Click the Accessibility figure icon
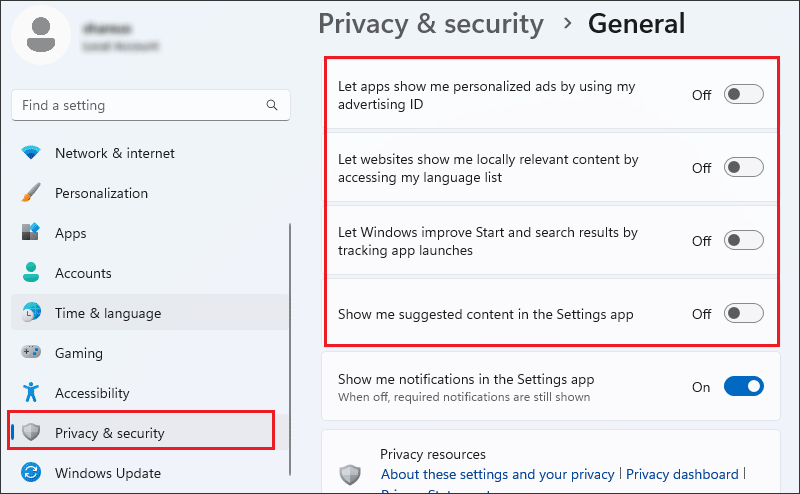The height and width of the screenshot is (494, 800). (31, 392)
